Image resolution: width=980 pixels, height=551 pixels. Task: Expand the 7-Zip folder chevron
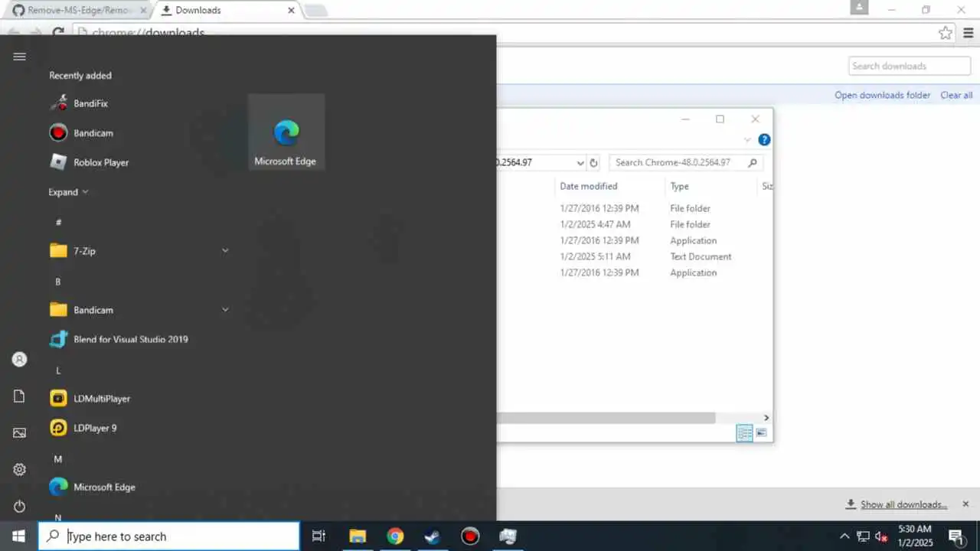225,250
